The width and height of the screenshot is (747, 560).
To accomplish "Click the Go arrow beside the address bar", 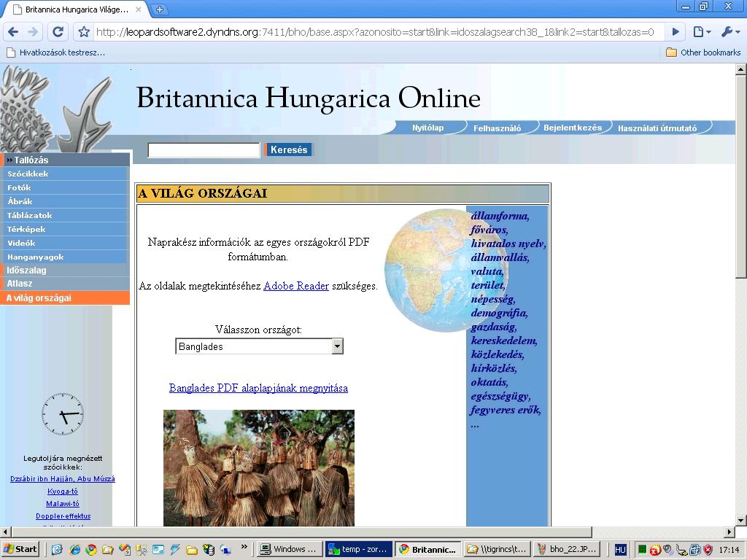I will point(676,32).
